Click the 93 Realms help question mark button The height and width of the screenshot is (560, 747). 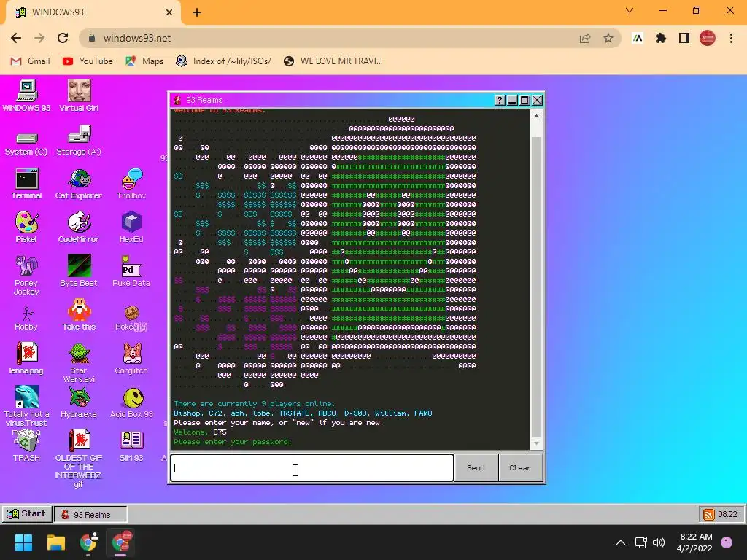click(x=499, y=100)
